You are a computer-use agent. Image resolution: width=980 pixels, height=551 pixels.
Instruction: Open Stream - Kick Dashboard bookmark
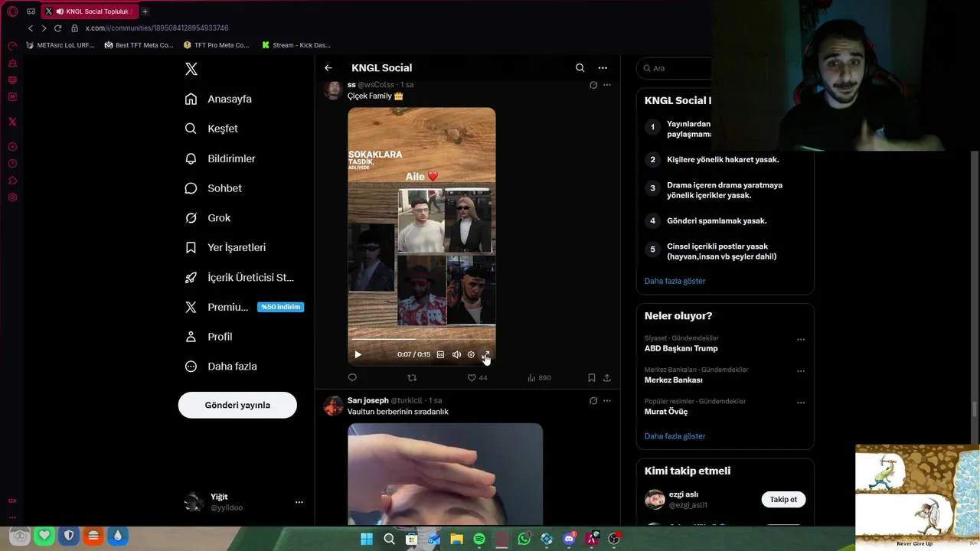(x=296, y=45)
